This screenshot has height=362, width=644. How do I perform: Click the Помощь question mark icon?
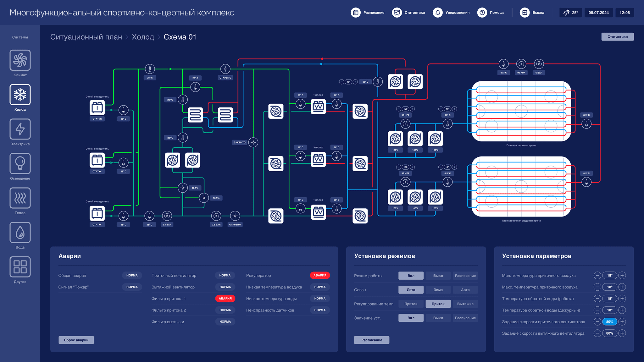[x=482, y=13]
